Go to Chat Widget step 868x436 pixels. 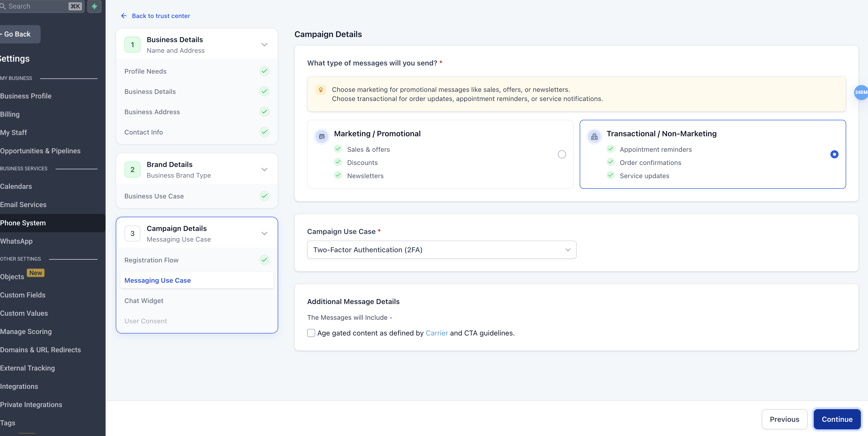(x=144, y=300)
